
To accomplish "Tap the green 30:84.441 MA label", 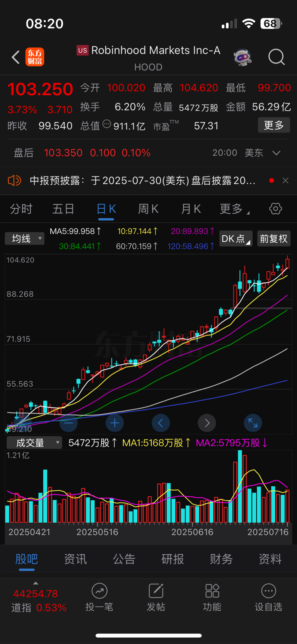I will [80, 246].
